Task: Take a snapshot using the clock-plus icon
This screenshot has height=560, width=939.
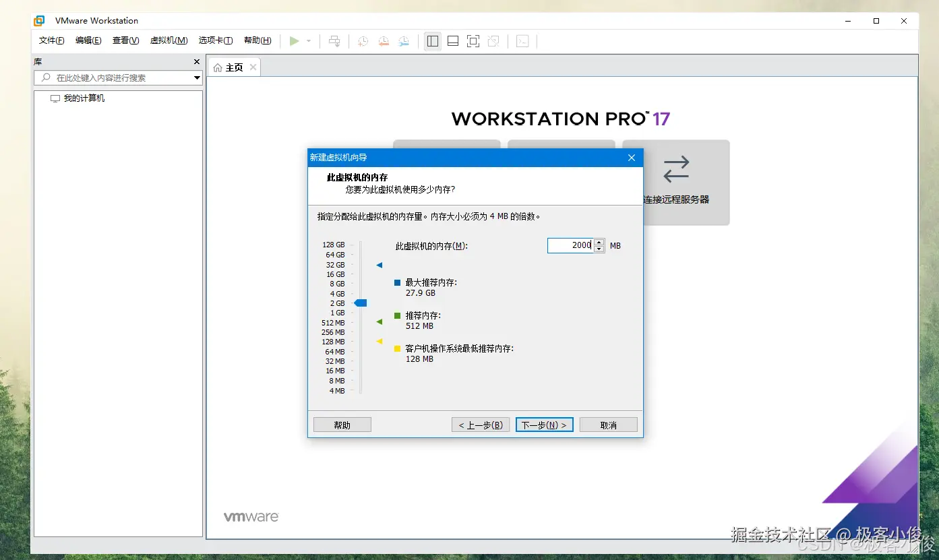Action: point(363,41)
